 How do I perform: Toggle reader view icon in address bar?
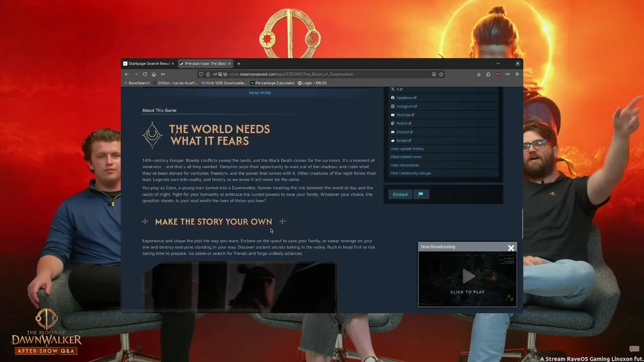point(434,74)
